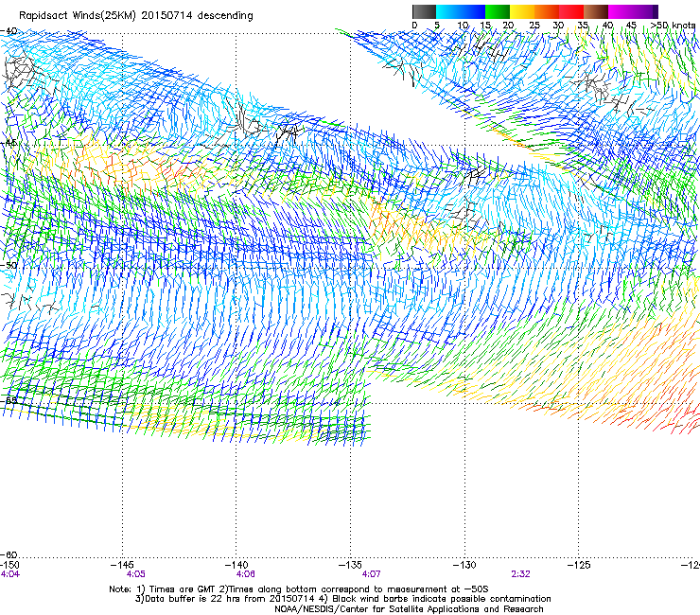Click the '>50 knots' legend label
Viewport: 700px width, 615px height.
click(x=673, y=26)
